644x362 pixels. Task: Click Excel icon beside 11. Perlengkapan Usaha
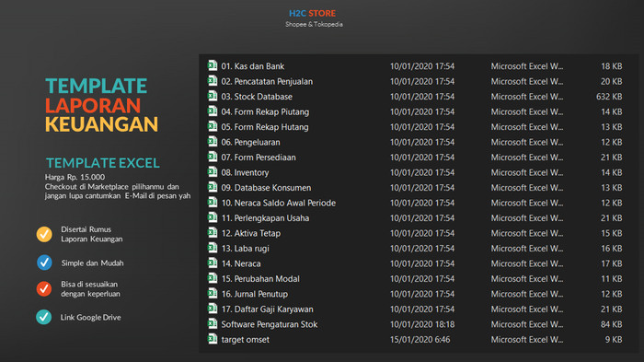coord(213,218)
